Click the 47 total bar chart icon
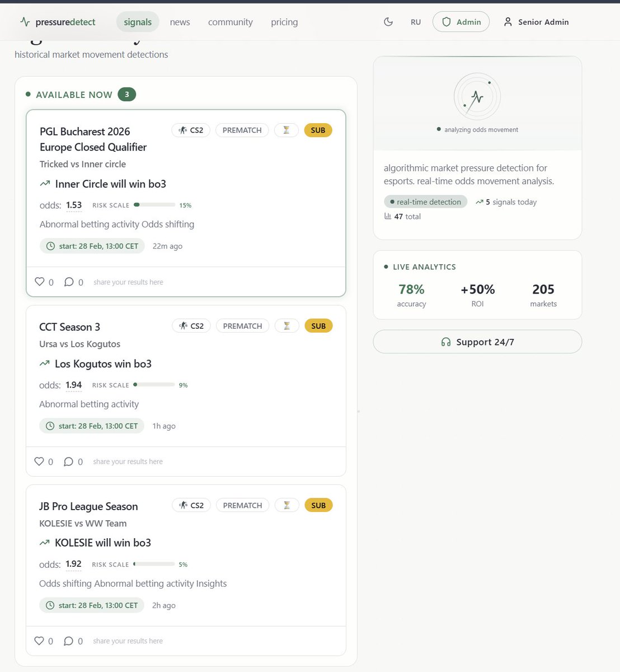 coord(388,216)
